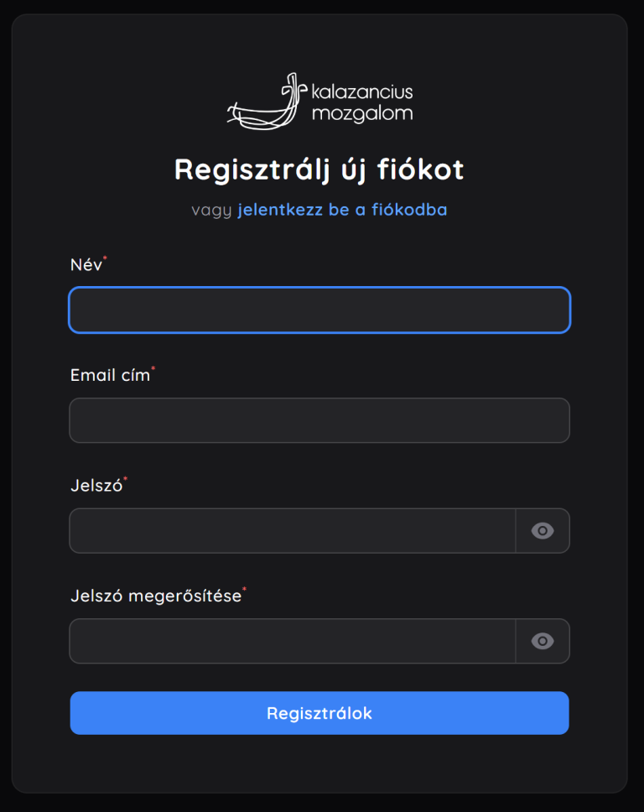Viewport: 644px width, 812px height.
Task: Click the 'Jelszó' field label
Action: point(96,486)
